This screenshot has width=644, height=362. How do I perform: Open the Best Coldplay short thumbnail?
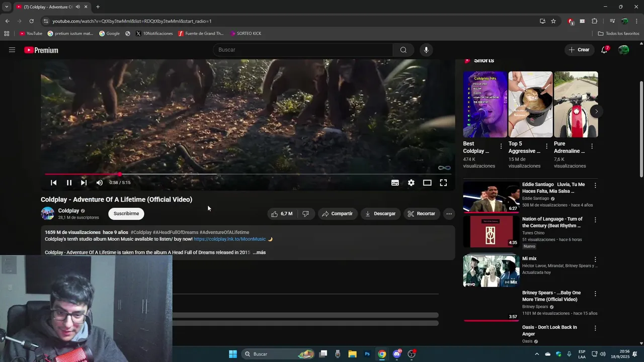[x=485, y=105]
